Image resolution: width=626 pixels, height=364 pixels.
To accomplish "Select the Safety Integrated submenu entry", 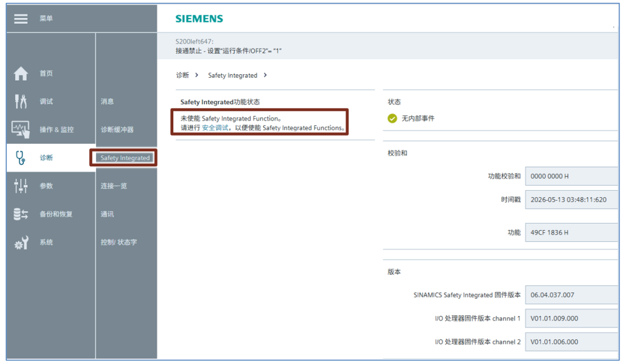I will tap(125, 158).
